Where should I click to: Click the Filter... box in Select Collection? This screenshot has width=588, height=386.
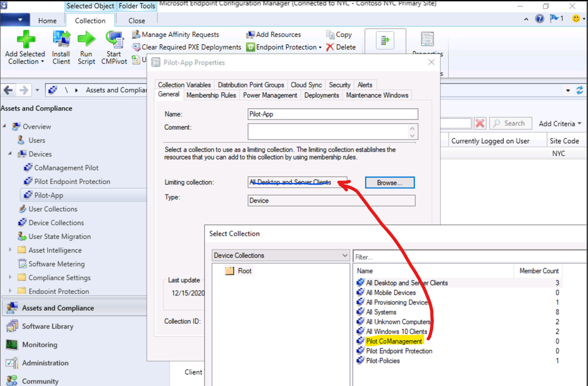(471, 257)
